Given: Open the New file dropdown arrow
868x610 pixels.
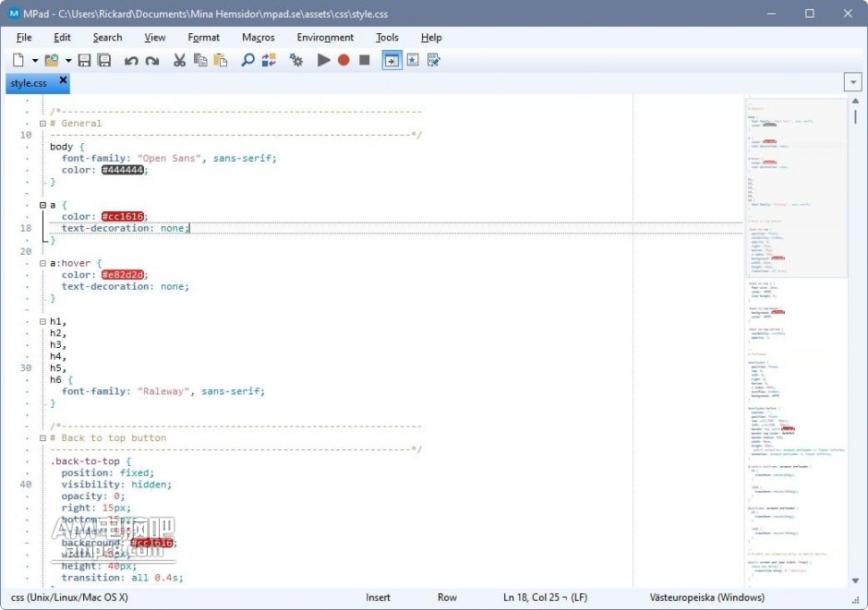Looking at the screenshot, I should 34,60.
